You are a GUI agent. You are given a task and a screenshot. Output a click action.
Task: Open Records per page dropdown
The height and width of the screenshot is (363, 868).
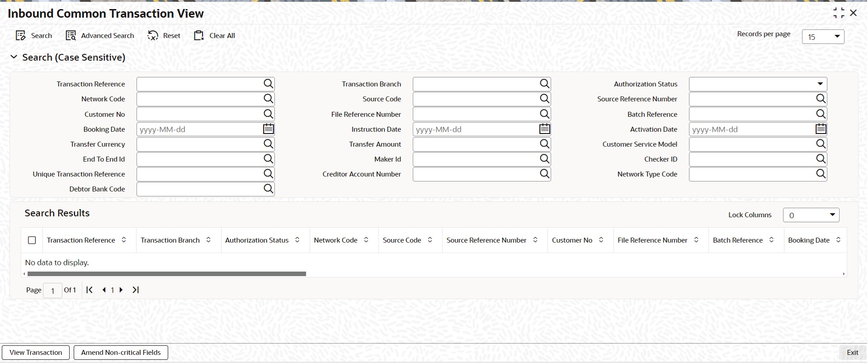823,37
